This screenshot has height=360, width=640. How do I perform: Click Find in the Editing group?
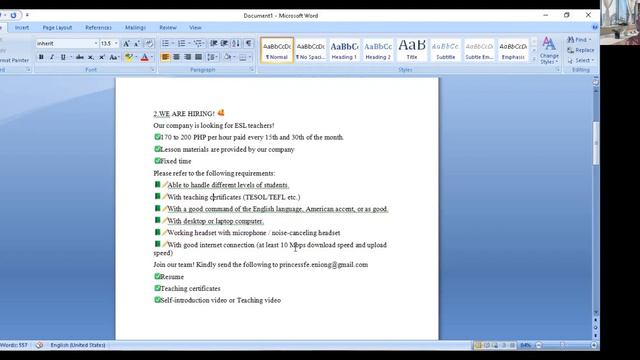[580, 40]
